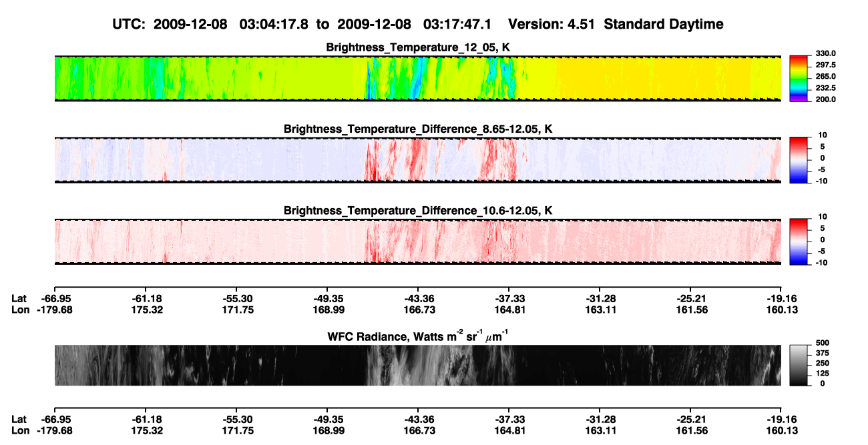
Task: Click longitude '160.13' on the bottom axis
Action: click(781, 430)
